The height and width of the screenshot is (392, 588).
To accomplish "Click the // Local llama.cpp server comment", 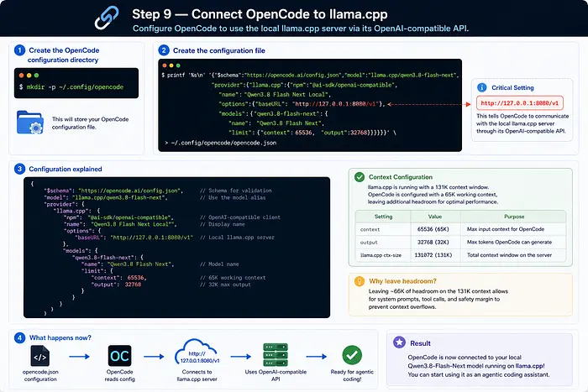I will coord(237,238).
